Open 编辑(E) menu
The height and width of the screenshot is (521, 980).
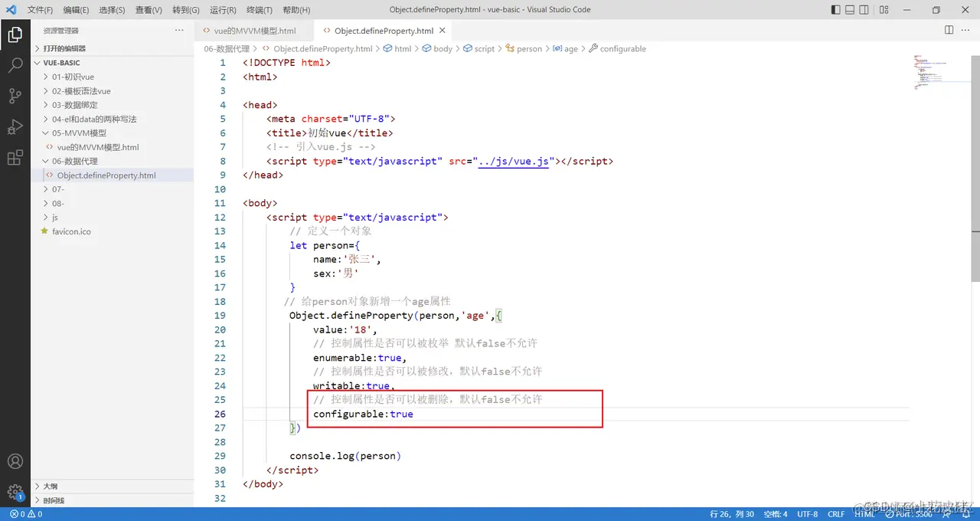click(x=76, y=10)
